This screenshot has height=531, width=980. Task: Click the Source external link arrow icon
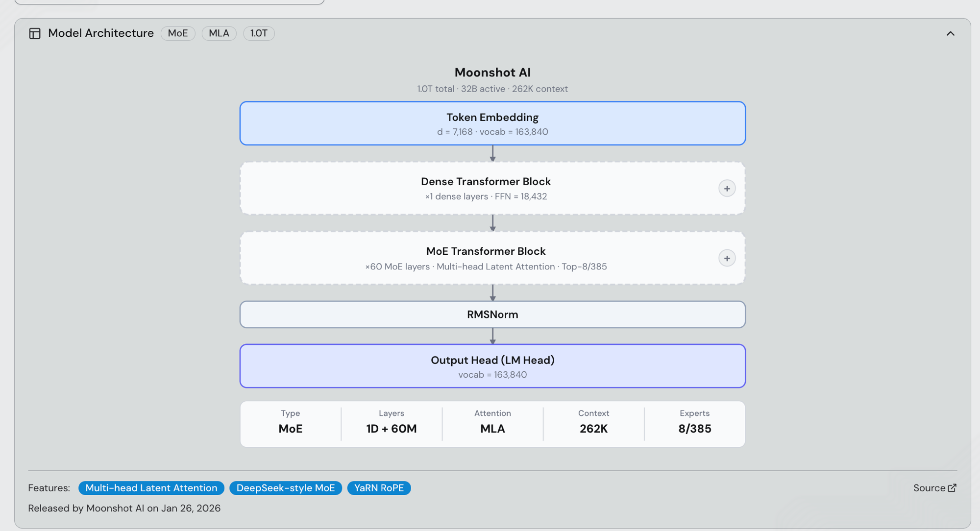click(x=952, y=488)
